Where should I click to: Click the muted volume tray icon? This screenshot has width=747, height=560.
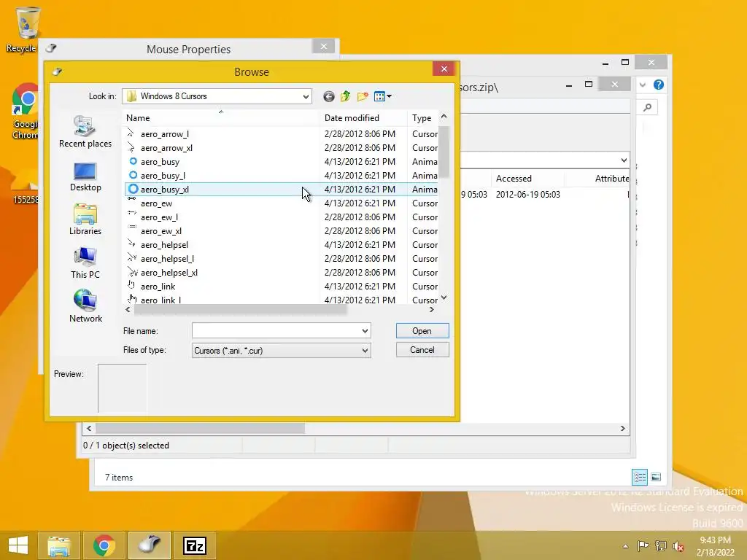(678, 545)
